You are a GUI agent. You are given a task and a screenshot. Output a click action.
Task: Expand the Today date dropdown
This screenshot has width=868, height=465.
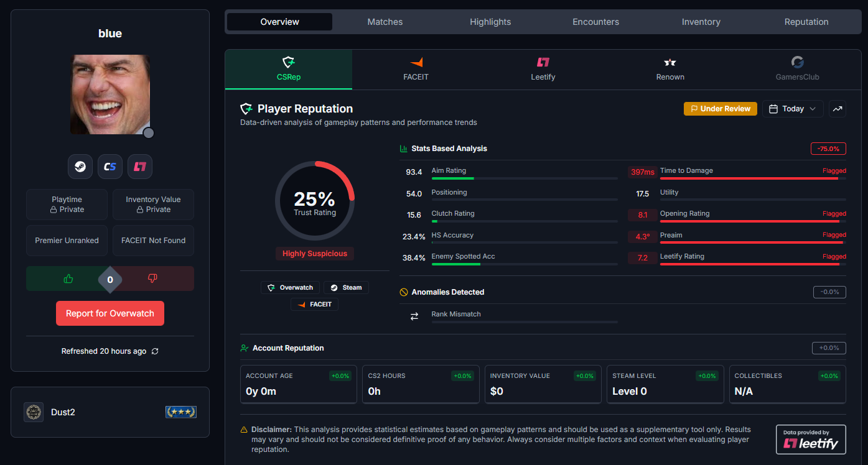[x=793, y=109]
